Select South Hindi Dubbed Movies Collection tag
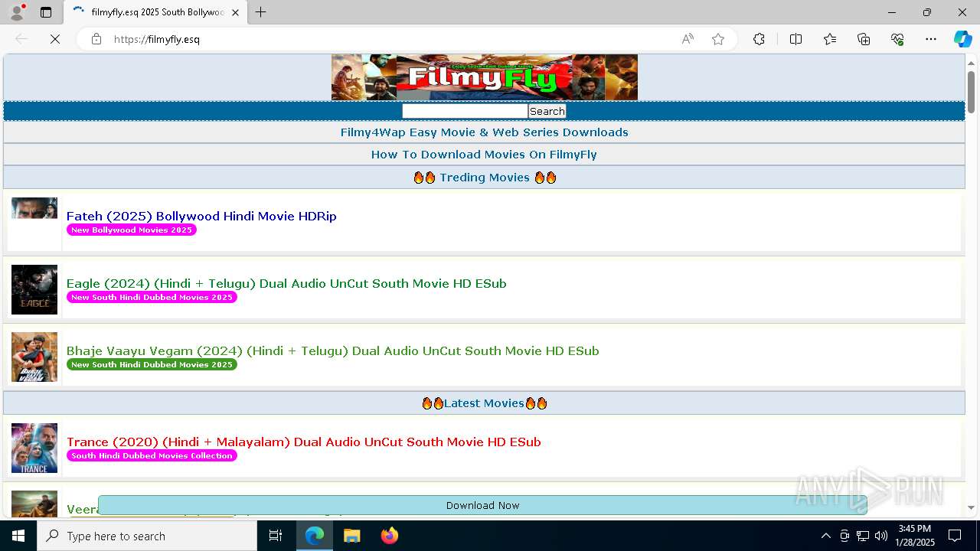Image resolution: width=980 pixels, height=551 pixels. pyautogui.click(x=152, y=456)
